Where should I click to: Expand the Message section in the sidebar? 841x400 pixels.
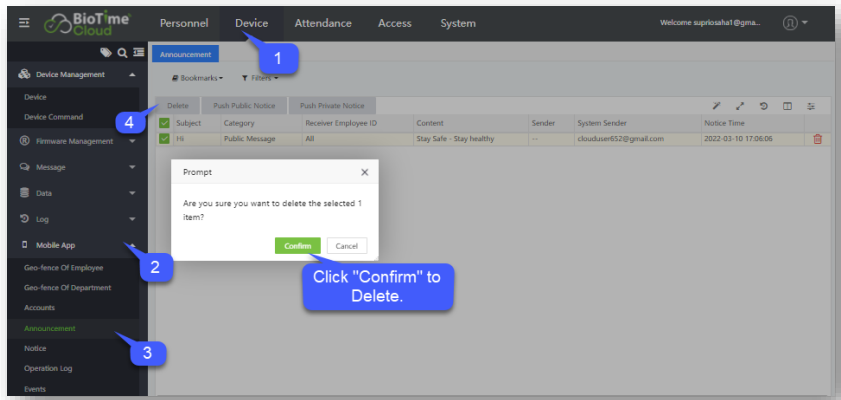pyautogui.click(x=75, y=167)
